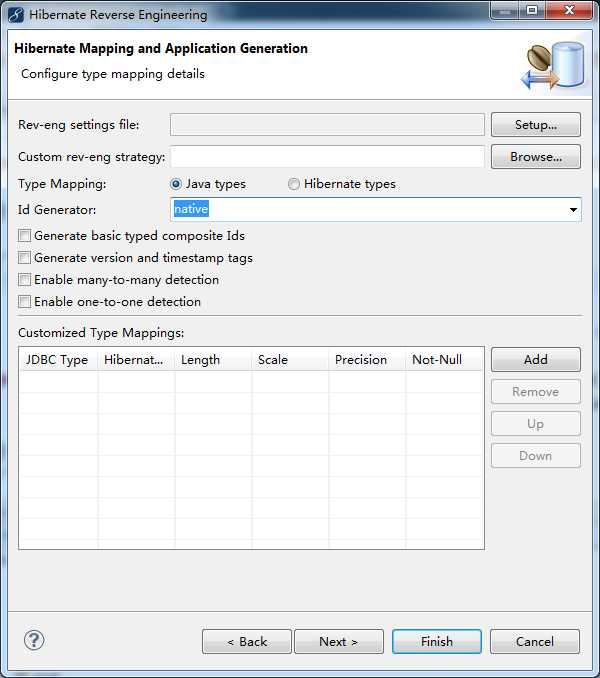Click the native text in Id Generator
This screenshot has width=600, height=678.
191,209
